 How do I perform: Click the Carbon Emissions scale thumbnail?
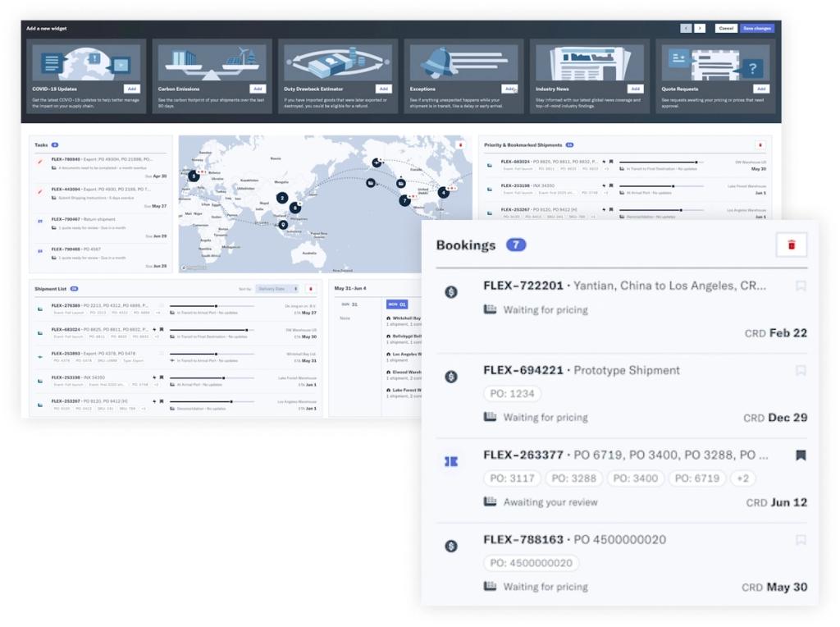pos(212,63)
